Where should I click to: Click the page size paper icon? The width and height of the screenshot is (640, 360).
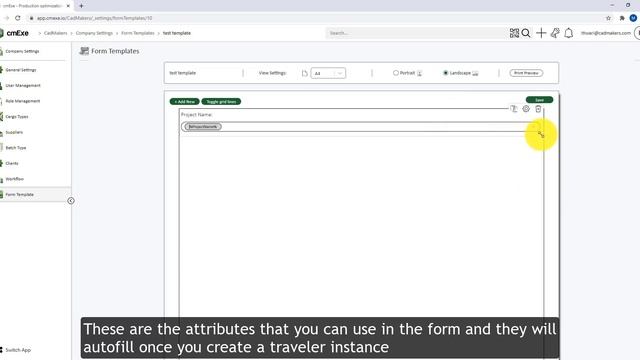[304, 73]
